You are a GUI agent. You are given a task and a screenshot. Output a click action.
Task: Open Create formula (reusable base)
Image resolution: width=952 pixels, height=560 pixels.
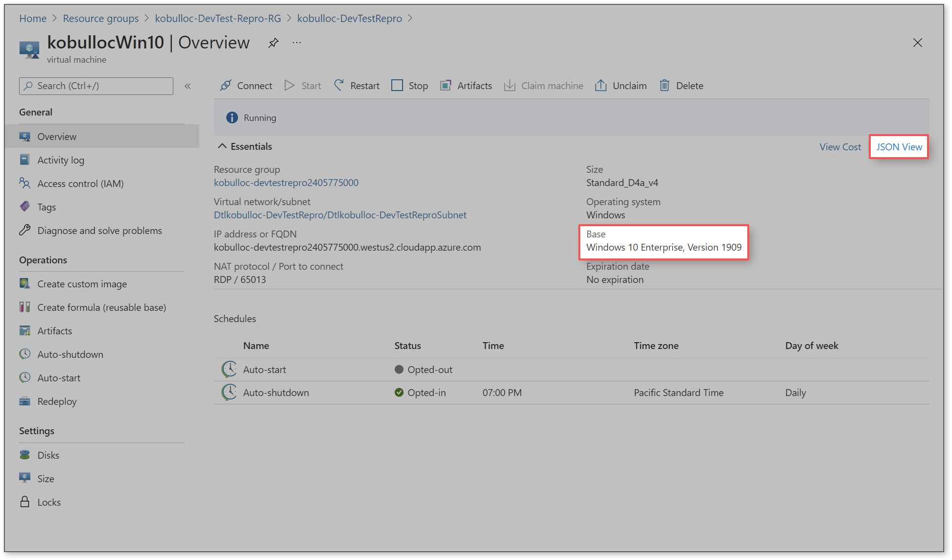(101, 307)
